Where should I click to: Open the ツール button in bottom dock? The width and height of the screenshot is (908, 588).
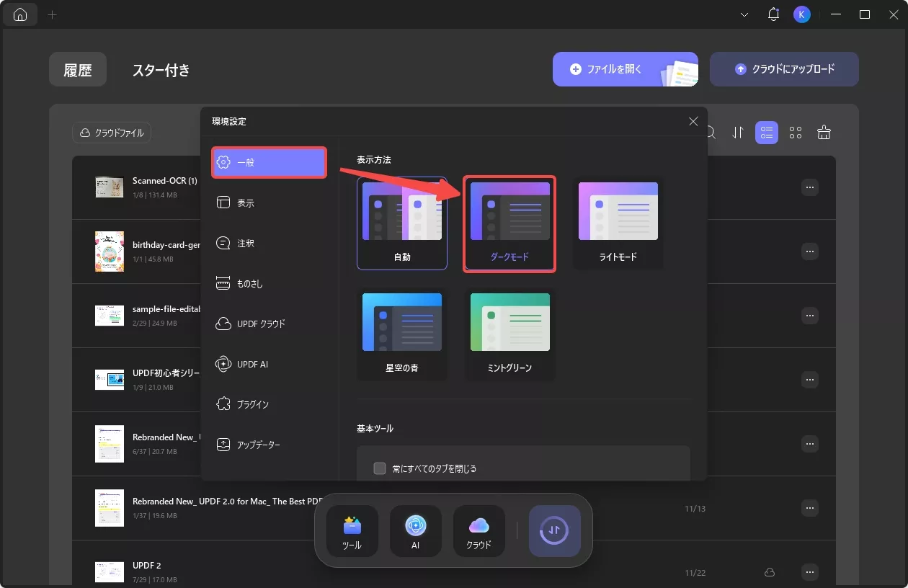352,531
